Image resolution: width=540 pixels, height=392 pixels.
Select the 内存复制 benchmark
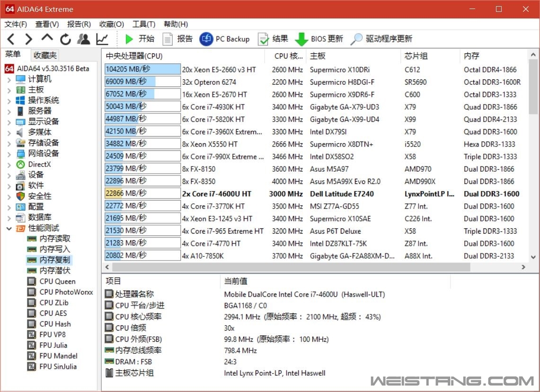(49, 260)
